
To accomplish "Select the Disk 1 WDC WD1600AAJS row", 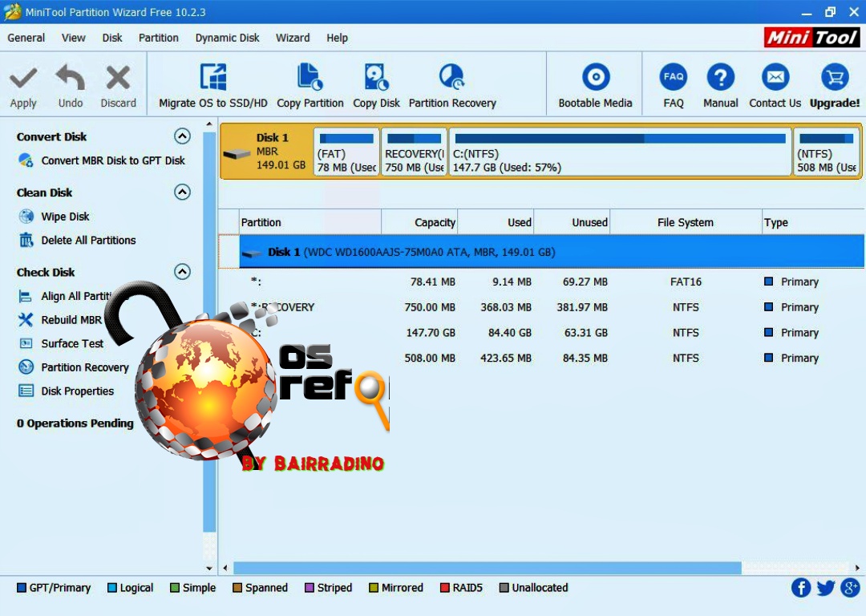I will click(552, 252).
